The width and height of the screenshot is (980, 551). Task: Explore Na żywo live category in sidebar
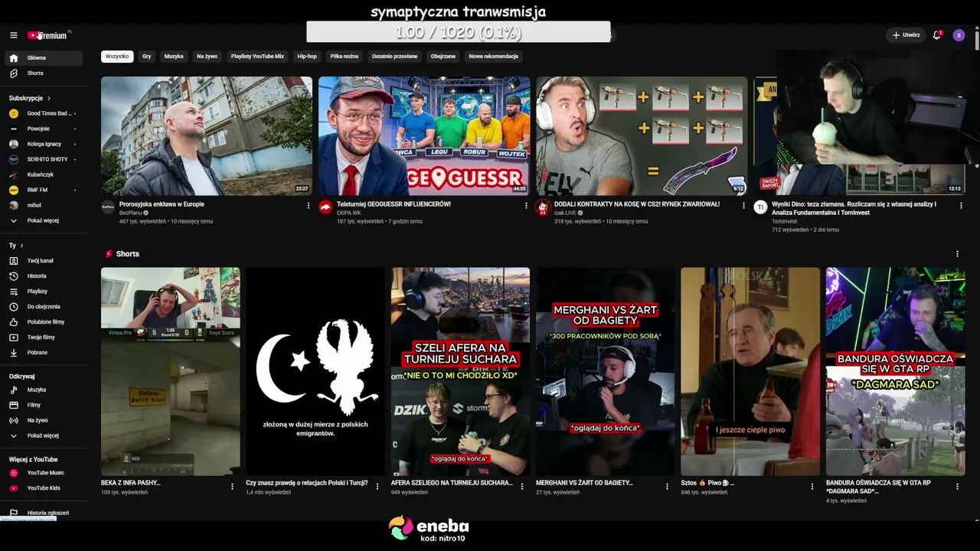(x=44, y=421)
